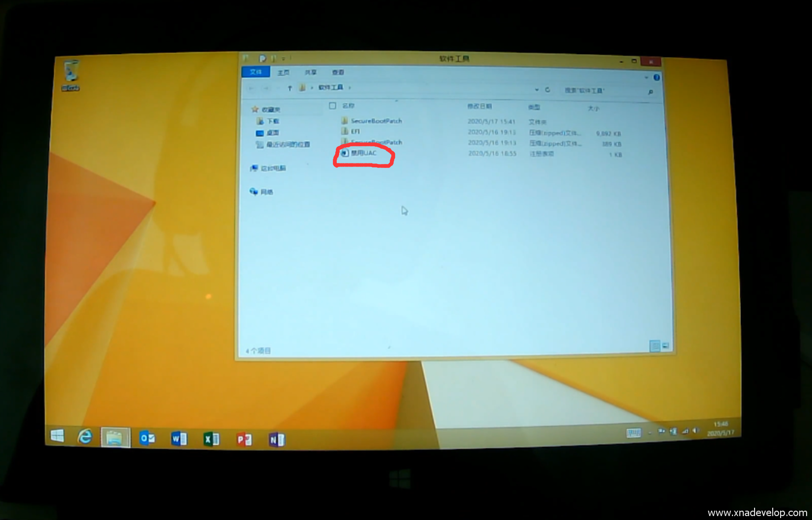Screen dimensions: 812x520
Task: Open Word from the taskbar
Action: click(x=179, y=438)
